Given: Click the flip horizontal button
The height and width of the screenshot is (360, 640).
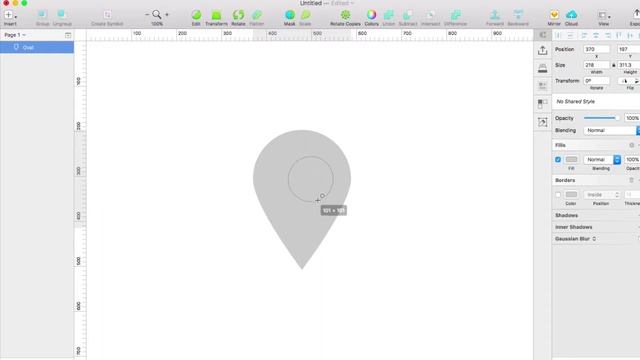Looking at the screenshot, I should [624, 81].
